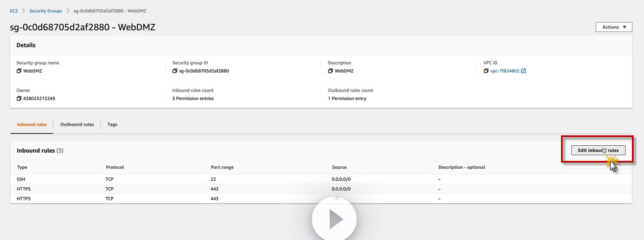This screenshot has width=644, height=240.
Task: Select '1 Permission entry' text
Action: click(x=347, y=99)
